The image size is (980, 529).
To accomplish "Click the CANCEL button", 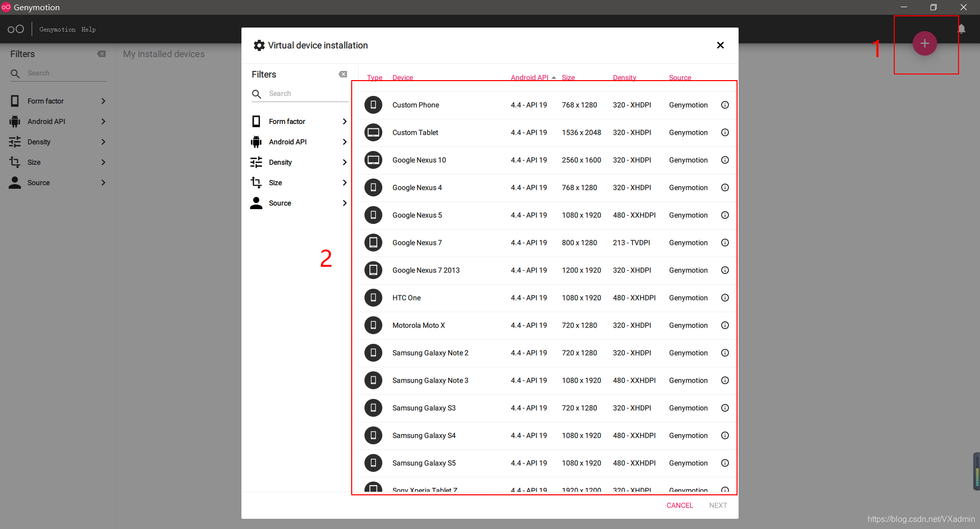I will 679,506.
